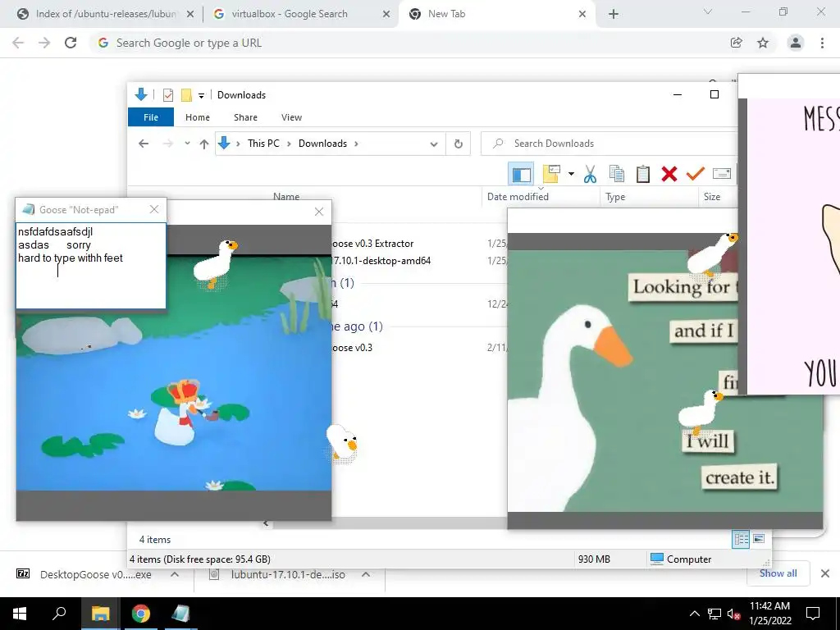Click the Explorer Back arrow
Viewport: 840px width, 630px height.
[143, 144]
